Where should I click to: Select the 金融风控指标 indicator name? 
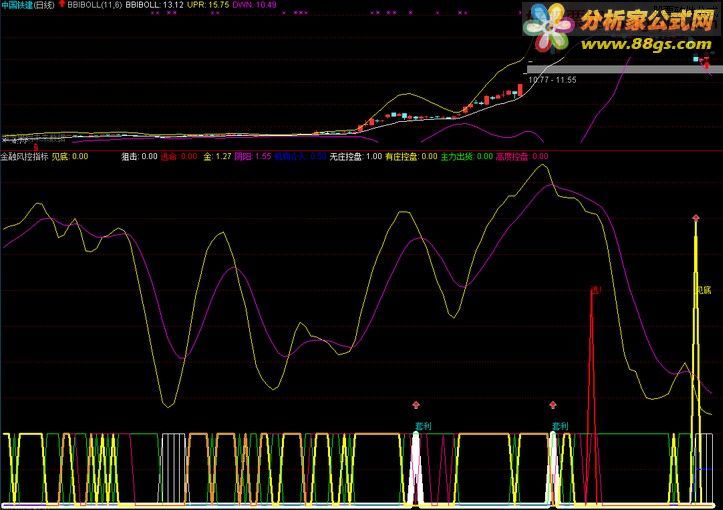(24, 156)
